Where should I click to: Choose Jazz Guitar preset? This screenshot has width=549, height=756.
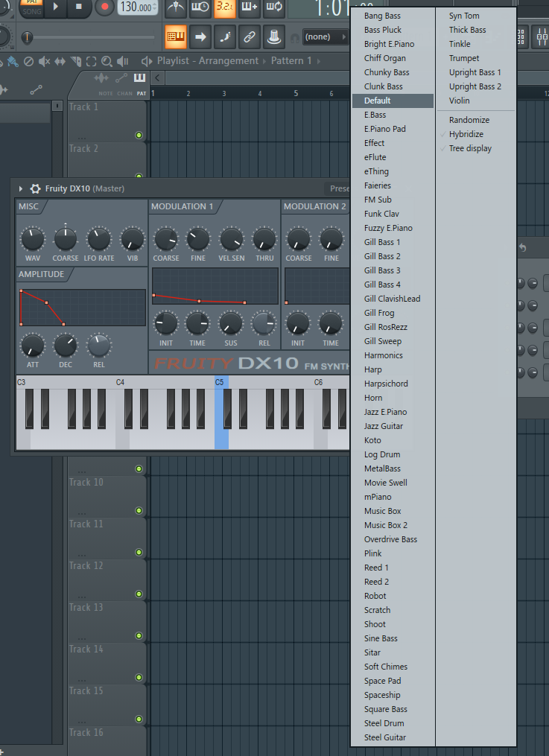click(393, 426)
